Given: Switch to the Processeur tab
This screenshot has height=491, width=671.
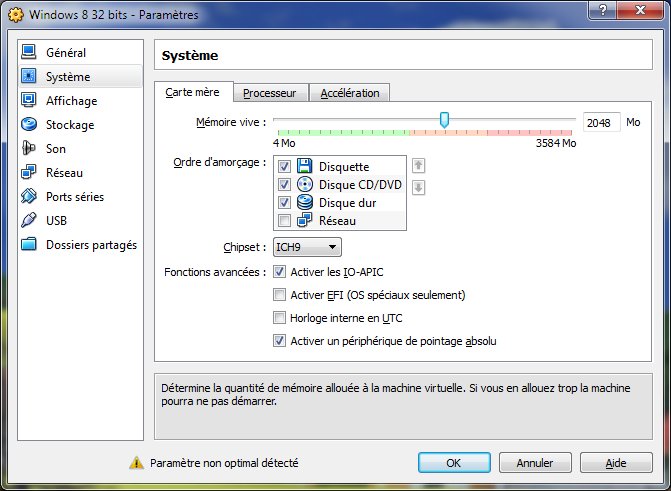Looking at the screenshot, I should 270,93.
